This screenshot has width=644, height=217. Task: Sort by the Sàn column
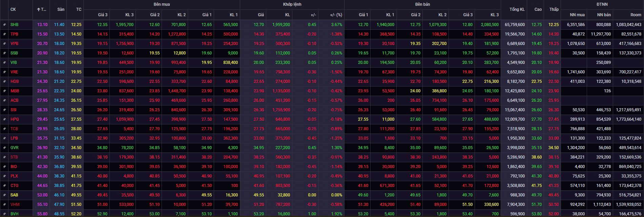click(61, 9)
